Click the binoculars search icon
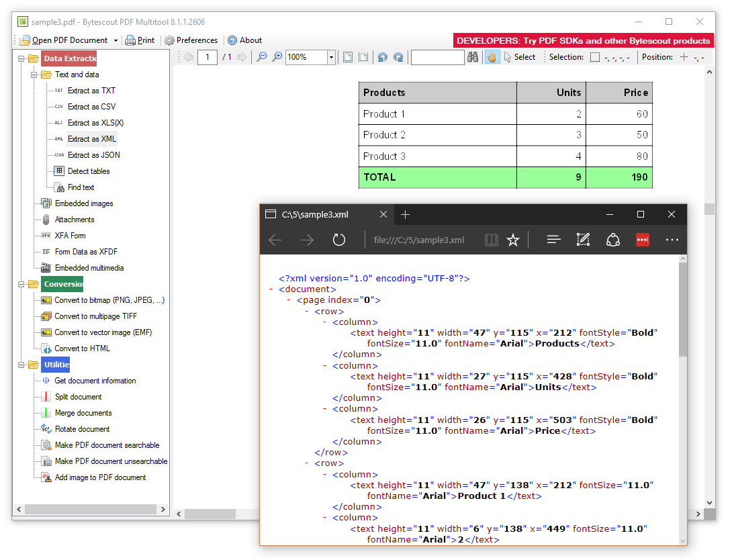 click(x=473, y=58)
